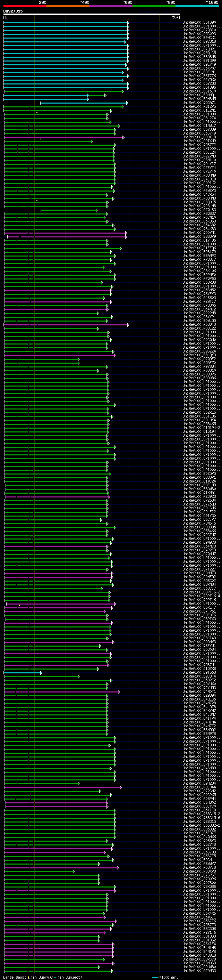222x980 pixels.
Task: Select the UniRef100_B8ABN8 label
Action: click(x=199, y=57)
